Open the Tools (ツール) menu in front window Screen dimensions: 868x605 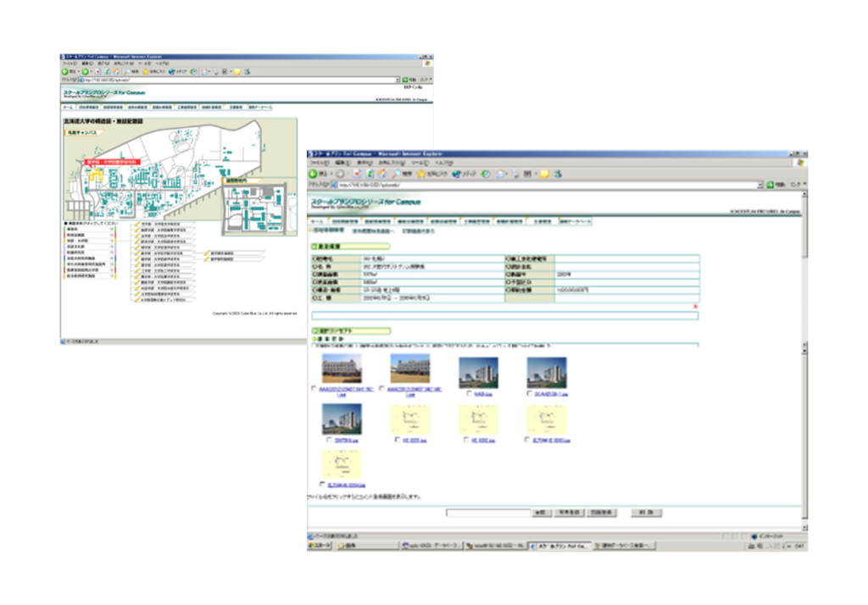[420, 163]
